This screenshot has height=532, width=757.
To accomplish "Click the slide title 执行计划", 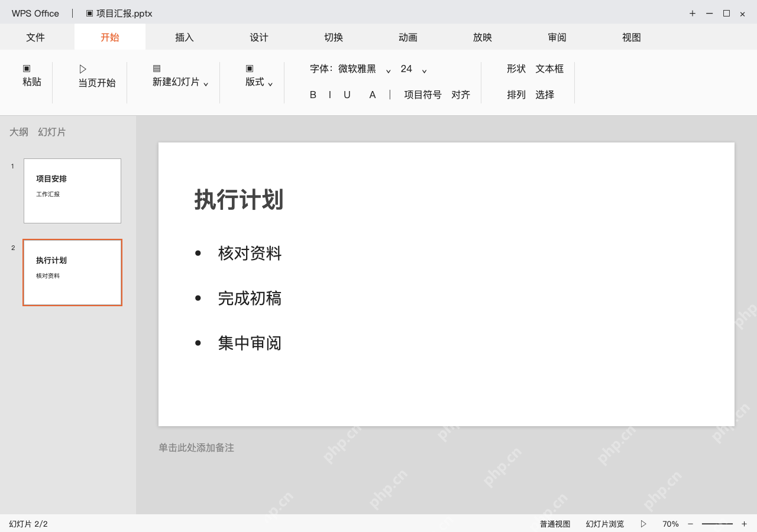I will (239, 200).
